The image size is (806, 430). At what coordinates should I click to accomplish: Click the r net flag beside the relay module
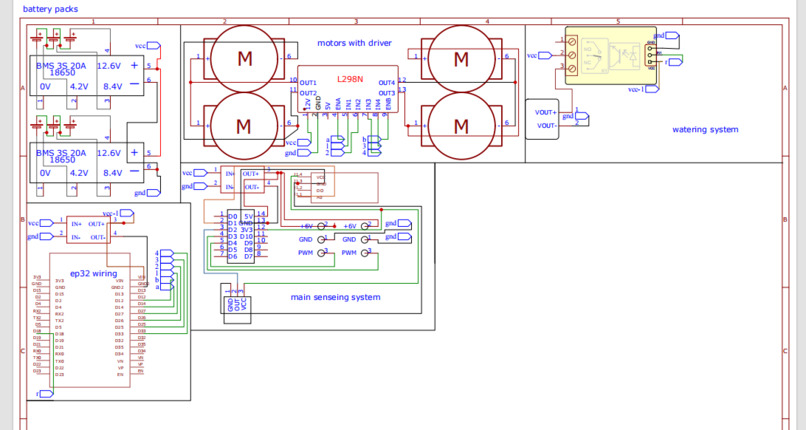click(x=674, y=62)
